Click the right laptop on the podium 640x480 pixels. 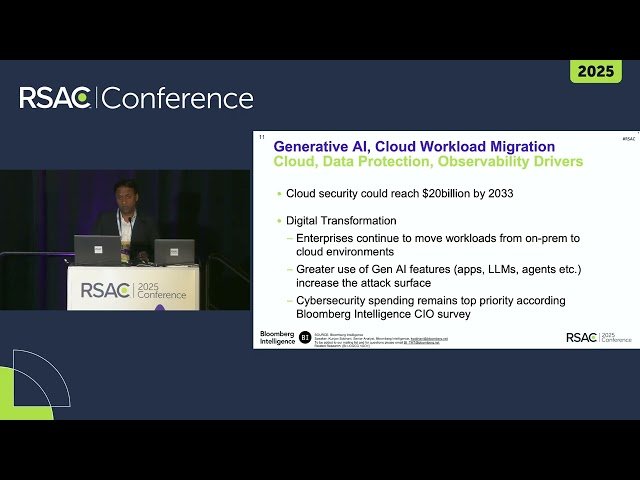click(x=174, y=251)
